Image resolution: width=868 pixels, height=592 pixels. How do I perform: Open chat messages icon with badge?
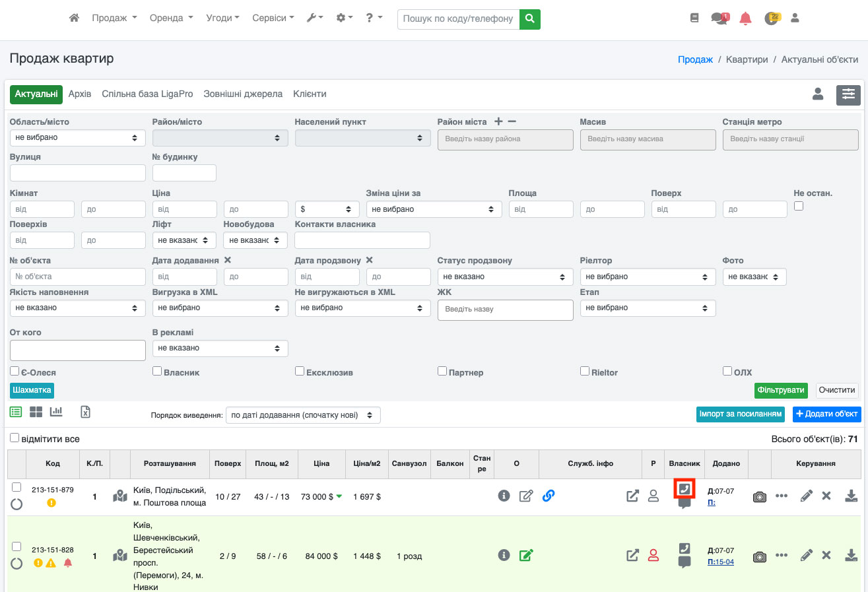pos(719,18)
